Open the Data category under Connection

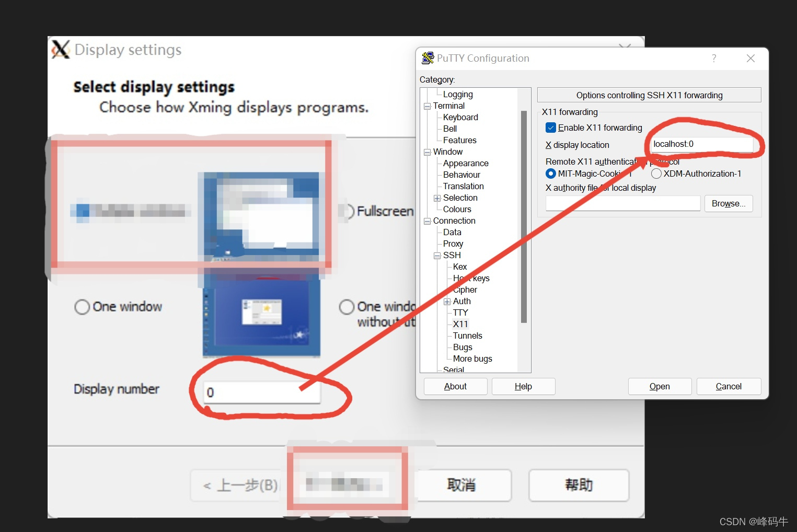click(452, 233)
